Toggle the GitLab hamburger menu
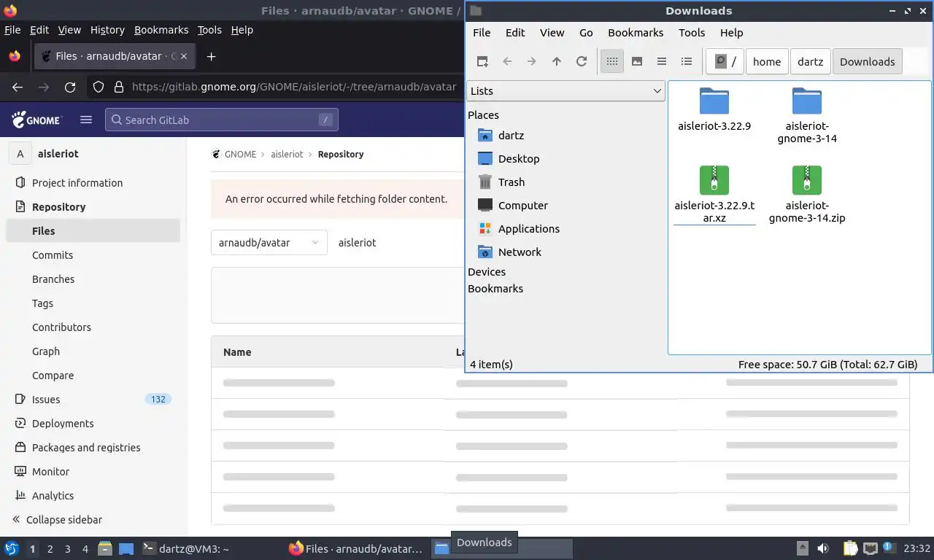934x560 pixels. (x=86, y=120)
